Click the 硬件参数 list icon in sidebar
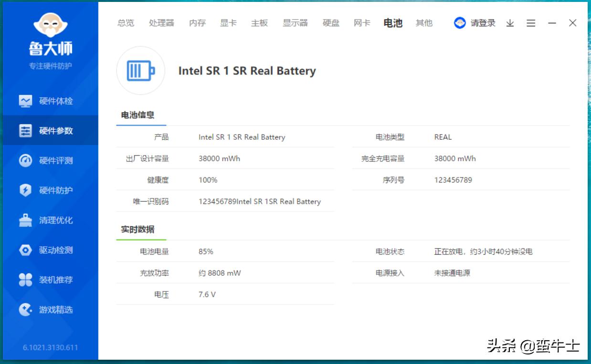The width and height of the screenshot is (591, 364). point(25,131)
